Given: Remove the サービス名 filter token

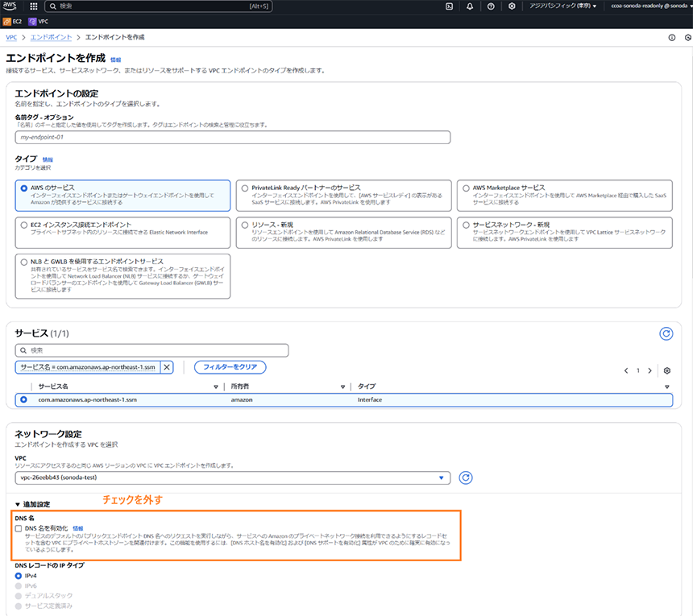Looking at the screenshot, I should [167, 367].
